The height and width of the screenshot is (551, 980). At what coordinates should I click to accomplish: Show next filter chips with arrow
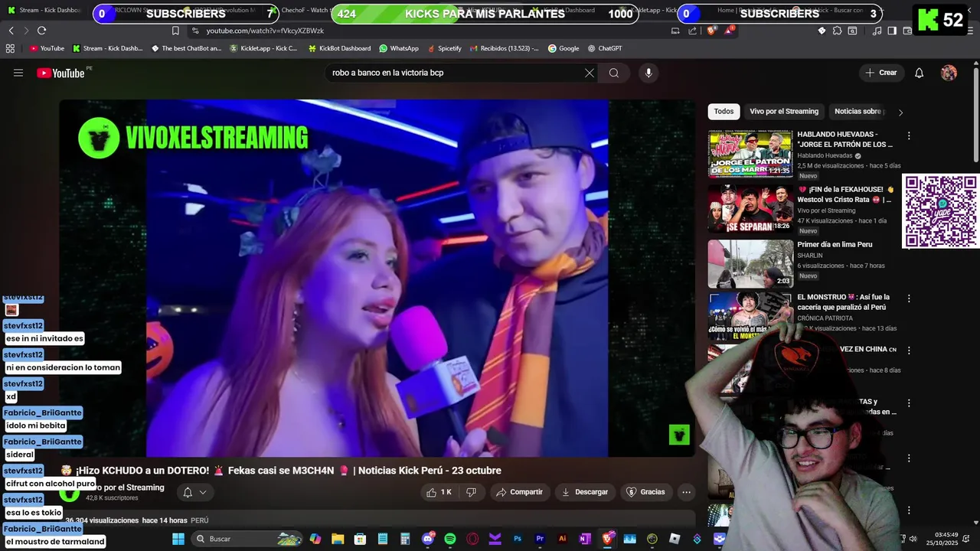point(900,112)
